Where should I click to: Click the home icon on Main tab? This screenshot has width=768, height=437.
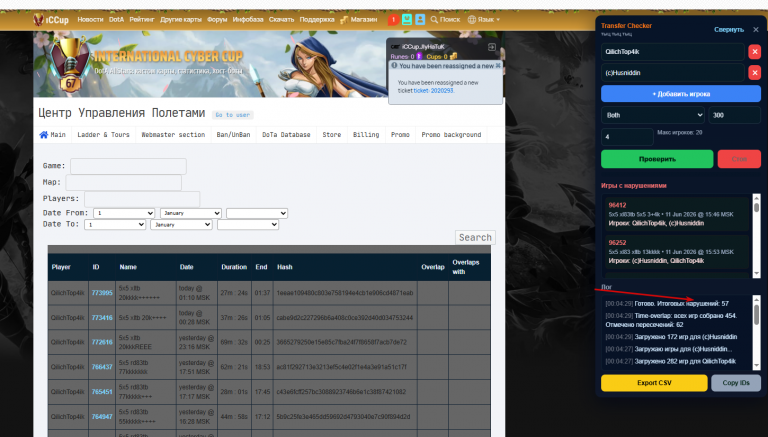pyautogui.click(x=44, y=135)
